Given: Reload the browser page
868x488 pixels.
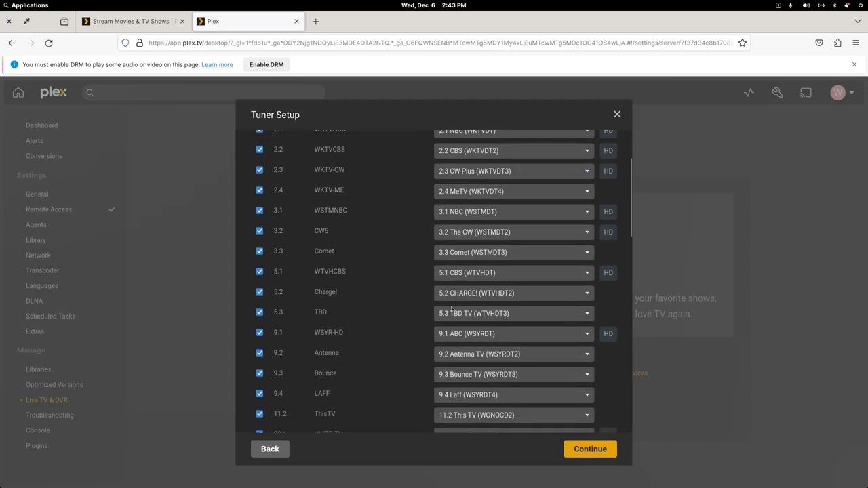Looking at the screenshot, I should [x=49, y=43].
